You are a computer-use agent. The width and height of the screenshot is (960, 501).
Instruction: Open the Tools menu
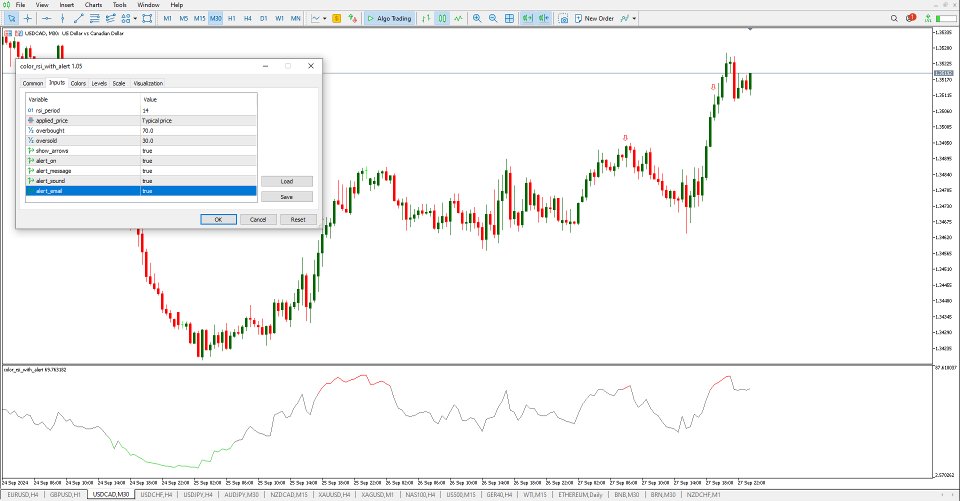click(119, 5)
